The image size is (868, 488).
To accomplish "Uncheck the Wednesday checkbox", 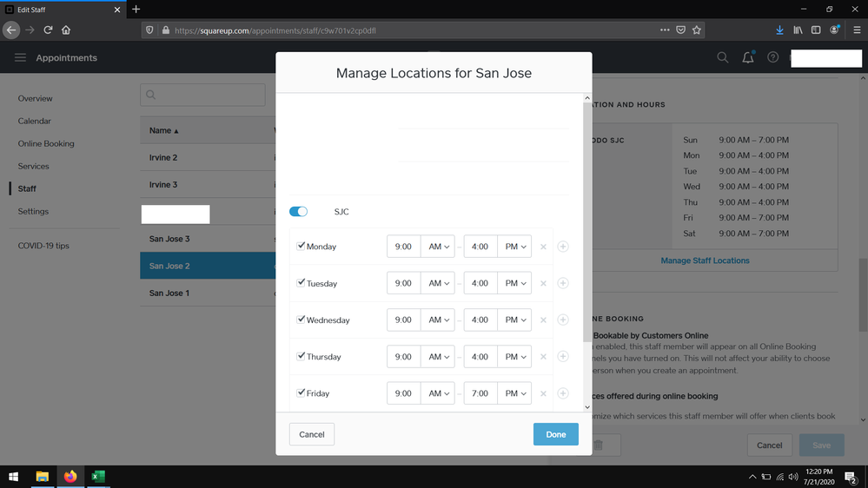I will [x=301, y=320].
